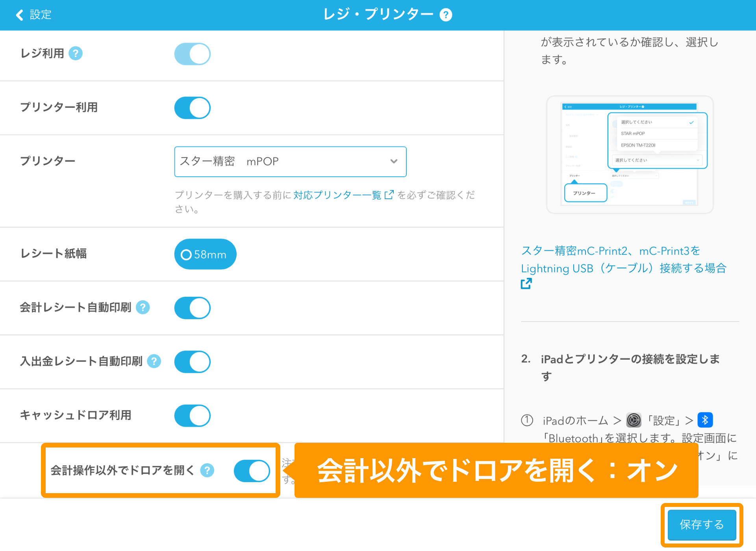Screen dimensions: 756x551
Task: Toggle the プリンター利用 switch
Action: [x=193, y=108]
